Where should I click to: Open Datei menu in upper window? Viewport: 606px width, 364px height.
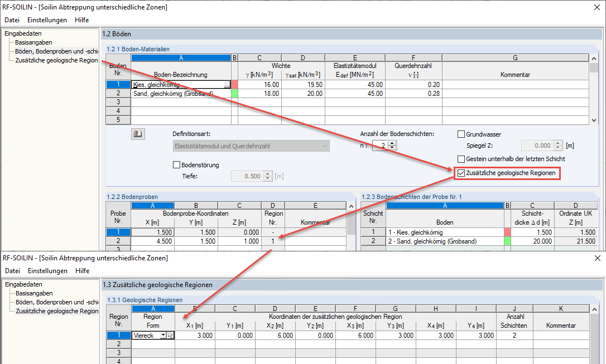tap(12, 20)
